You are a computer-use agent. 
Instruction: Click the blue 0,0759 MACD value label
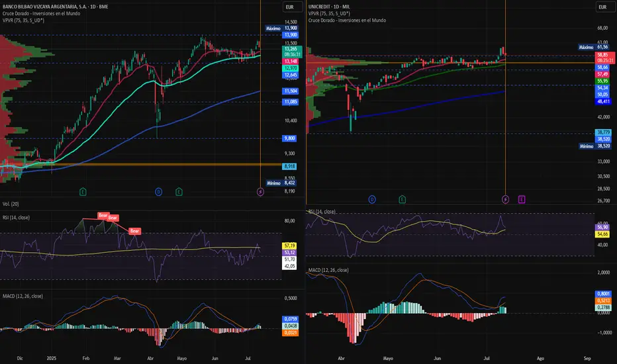291,319
